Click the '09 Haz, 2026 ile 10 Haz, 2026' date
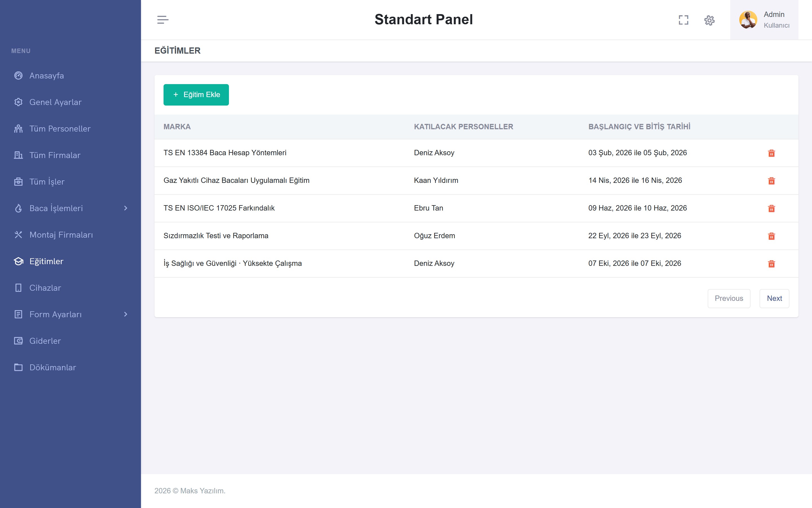Image resolution: width=812 pixels, height=508 pixels. pyautogui.click(x=637, y=208)
